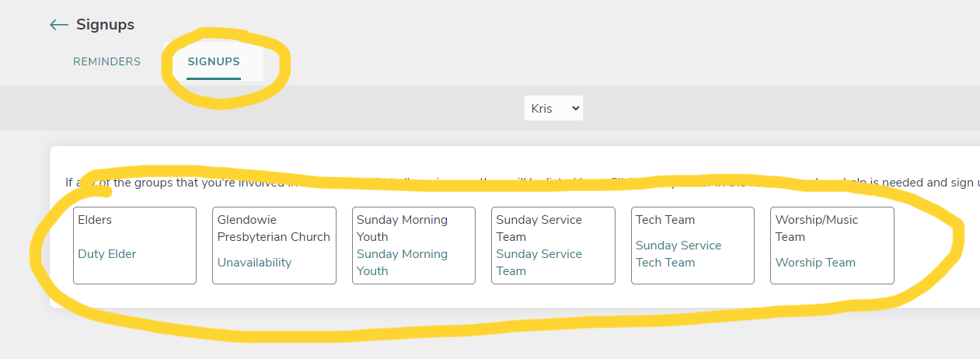Viewport: 980px width, 359px height.
Task: Select the Tech Team card title
Action: point(665,220)
